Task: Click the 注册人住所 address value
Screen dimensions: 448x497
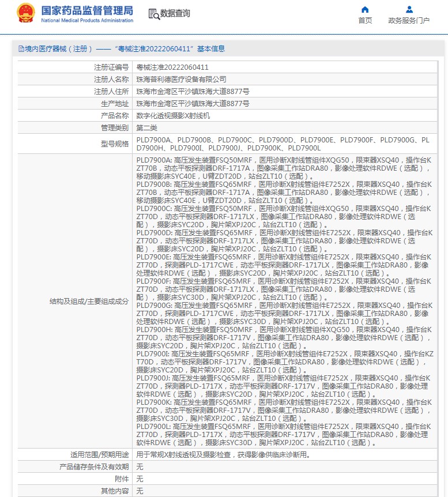Action: click(193, 92)
